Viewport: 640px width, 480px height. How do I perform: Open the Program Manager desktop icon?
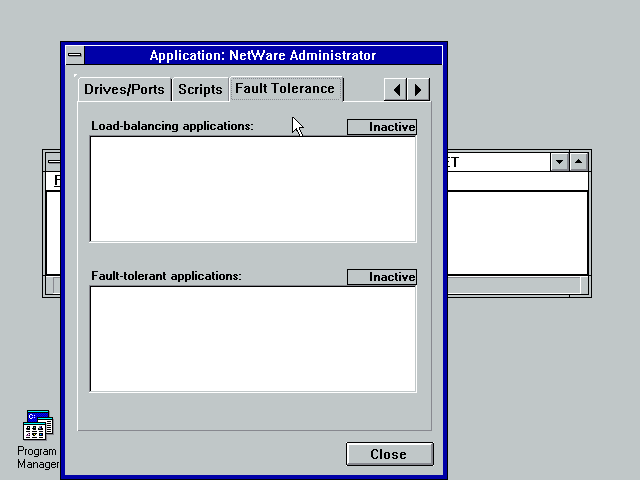[38, 440]
